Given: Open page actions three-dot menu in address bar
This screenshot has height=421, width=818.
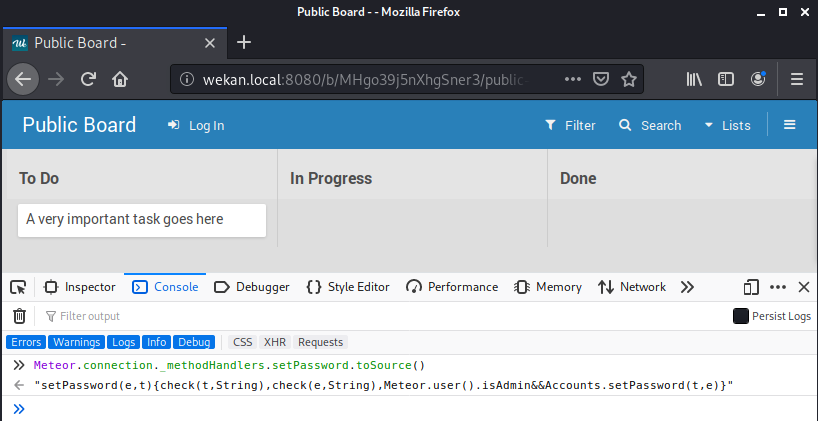Looking at the screenshot, I should (x=572, y=79).
